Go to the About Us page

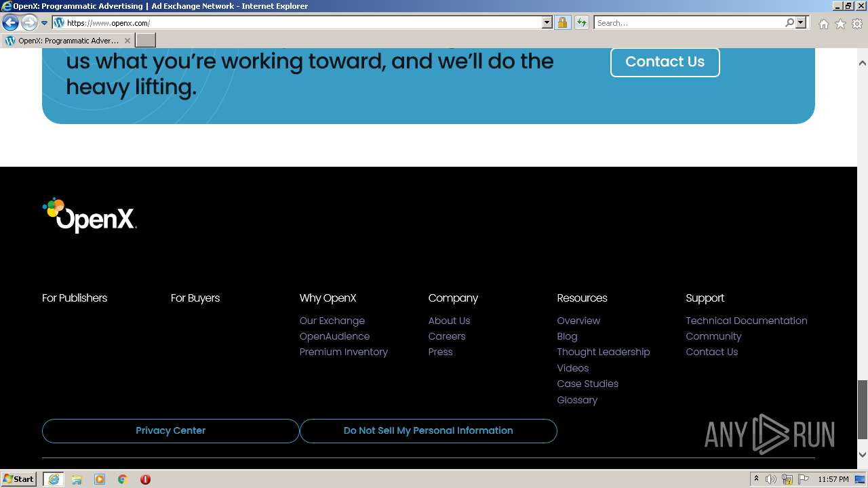click(x=449, y=321)
